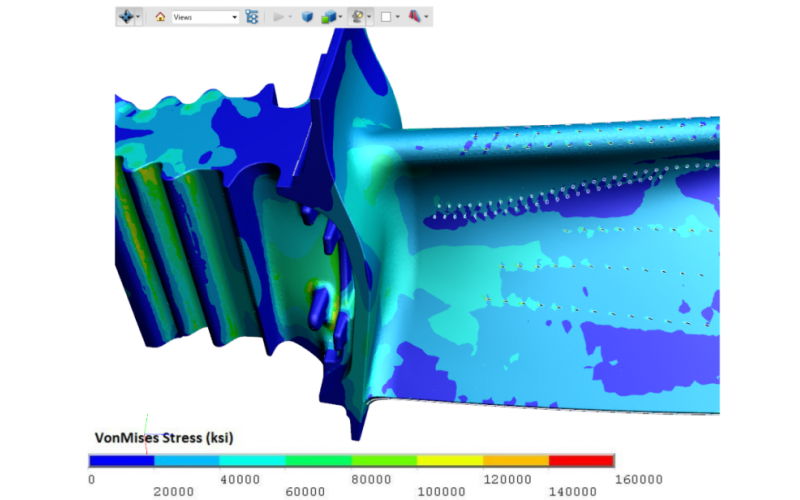Open the background color dropdown arrow

398,17
